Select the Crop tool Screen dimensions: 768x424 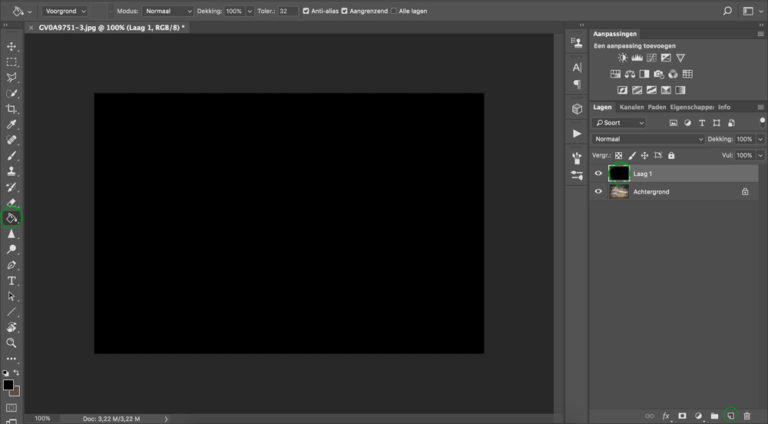click(12, 109)
